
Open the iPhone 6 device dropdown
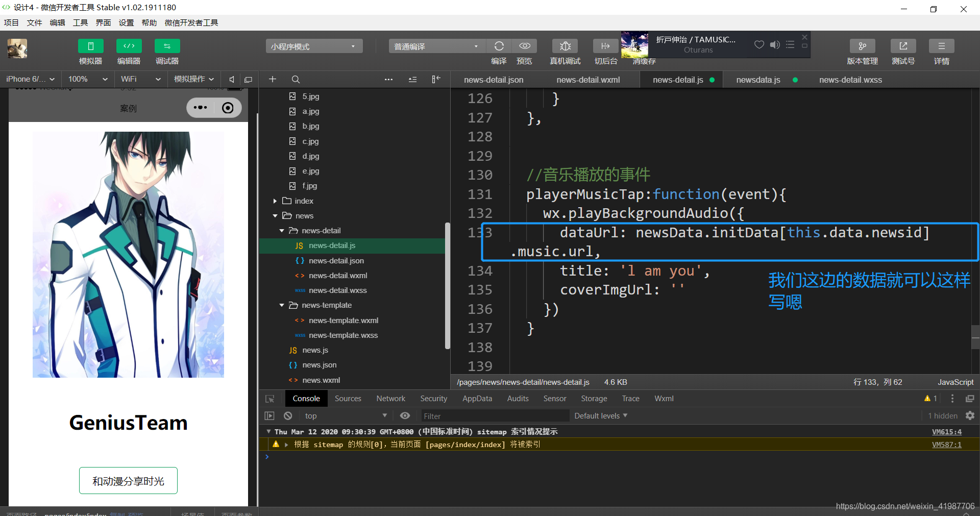(31, 79)
